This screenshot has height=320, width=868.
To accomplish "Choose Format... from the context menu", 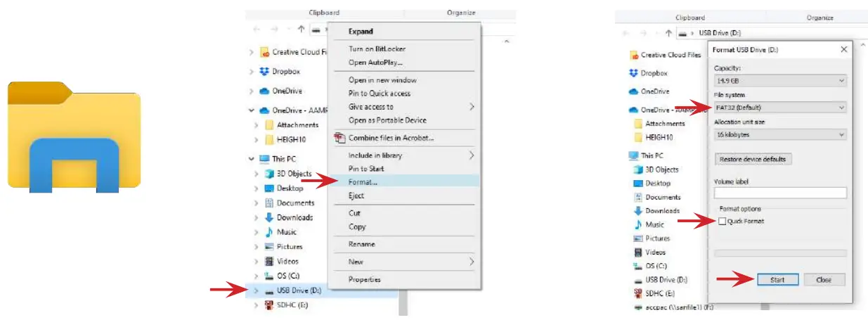I will click(405, 182).
